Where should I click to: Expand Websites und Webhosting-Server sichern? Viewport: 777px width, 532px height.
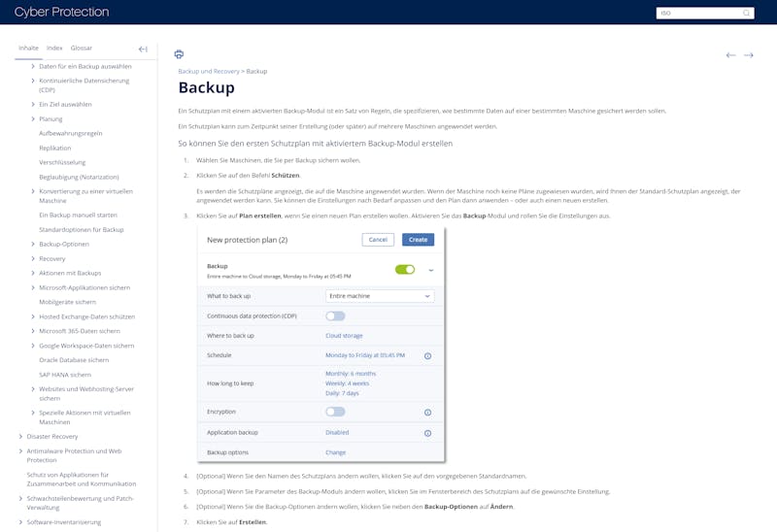pos(33,389)
